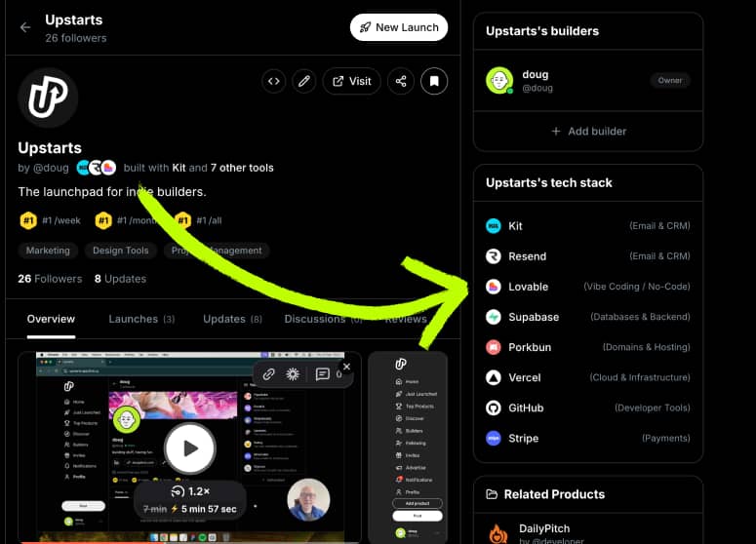
Task: Click the Visit button
Action: [351, 81]
